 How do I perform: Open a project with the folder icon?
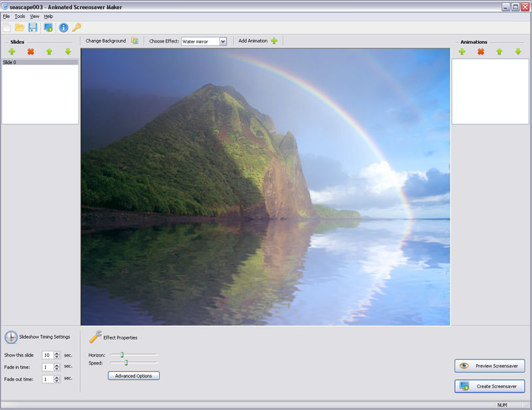tap(20, 27)
